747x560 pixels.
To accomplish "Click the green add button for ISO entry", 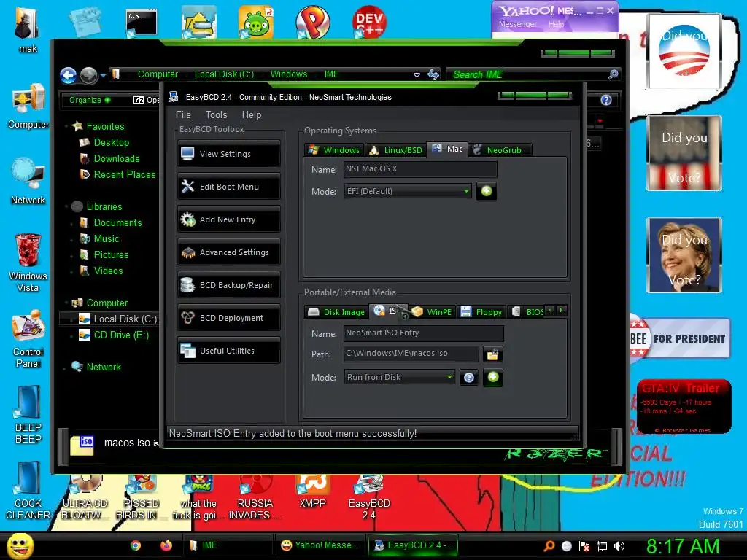I will (493, 377).
